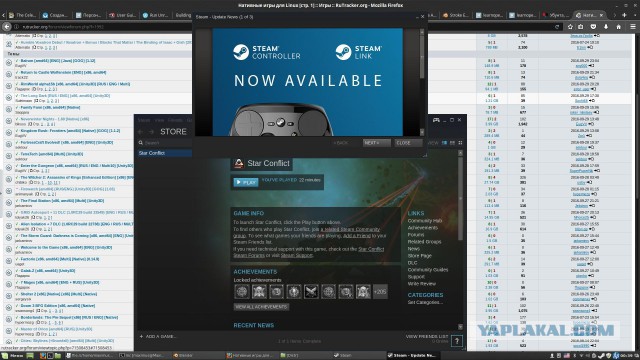Switch Steam library to grid view
The height and width of the screenshot is (360, 640).
tap(460, 143)
